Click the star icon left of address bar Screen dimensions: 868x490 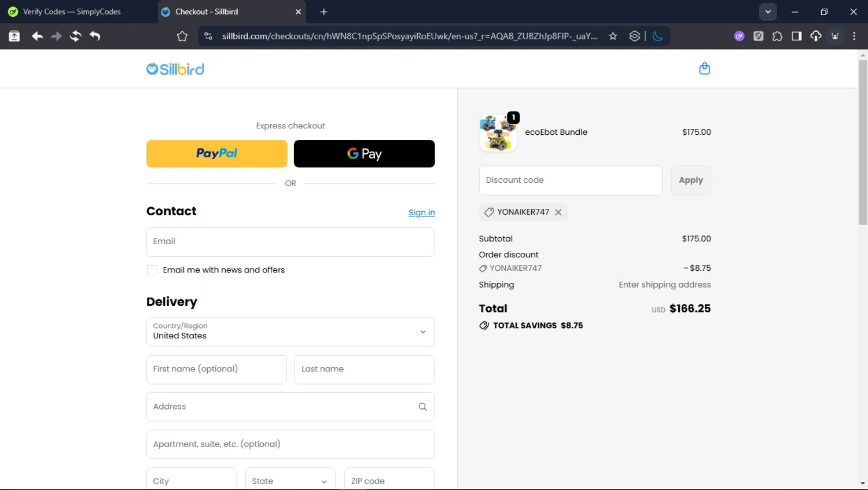coord(182,36)
